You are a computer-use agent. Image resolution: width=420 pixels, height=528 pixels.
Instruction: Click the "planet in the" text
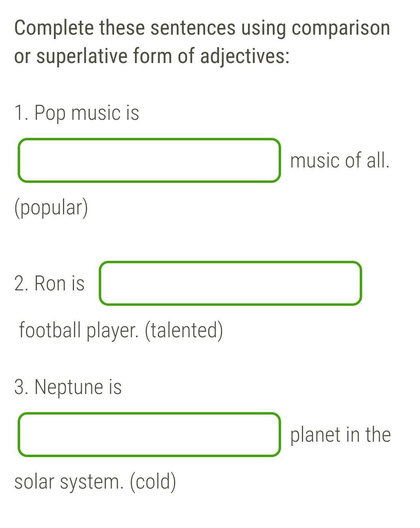340,435
